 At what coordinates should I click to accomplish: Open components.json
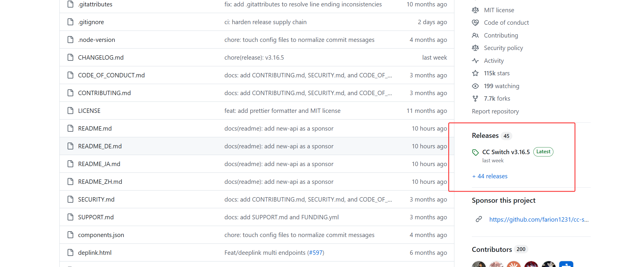tap(101, 235)
